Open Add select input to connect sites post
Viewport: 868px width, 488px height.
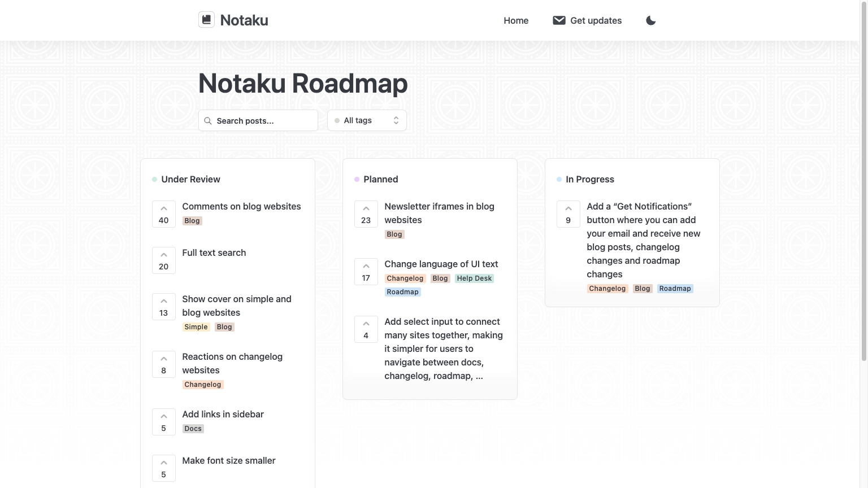444,348
